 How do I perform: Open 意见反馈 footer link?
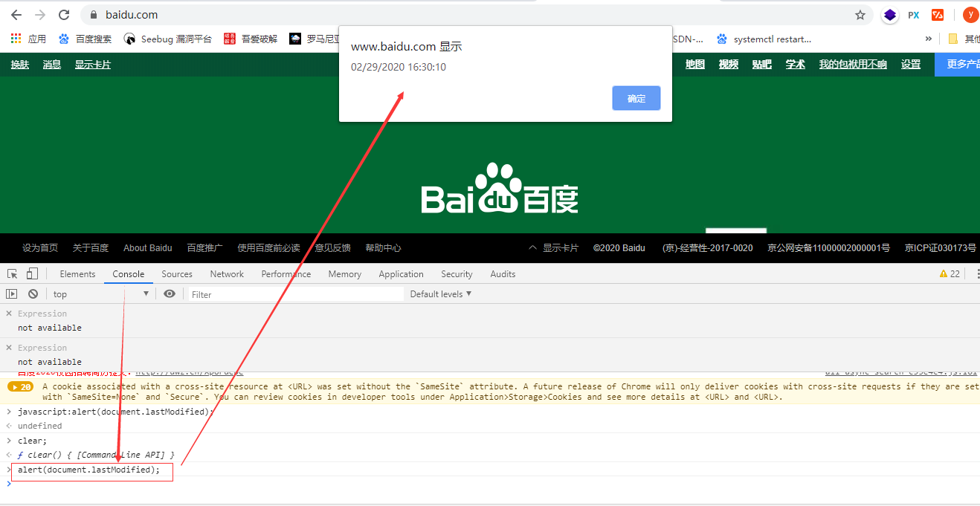(x=332, y=247)
